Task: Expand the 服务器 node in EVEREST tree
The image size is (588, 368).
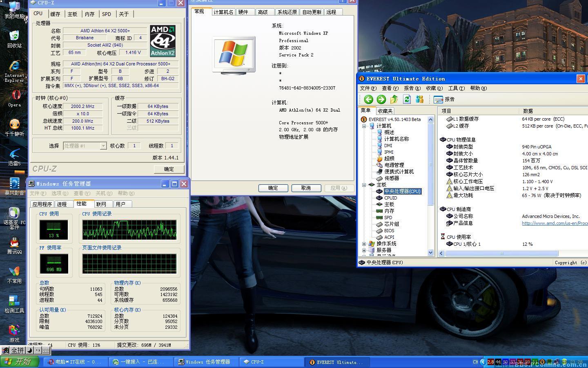Action: 364,250
